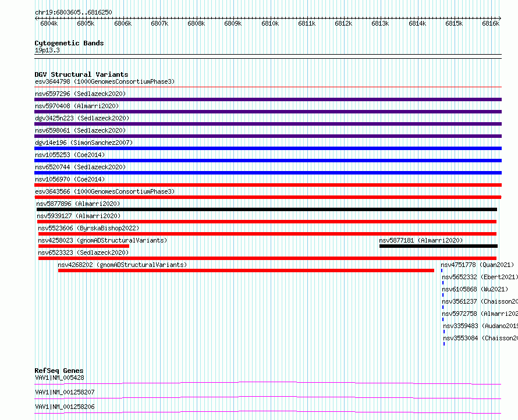
Task: Open nsv4268202 (gnomADStructuralVariants) label
Action: click(122, 265)
